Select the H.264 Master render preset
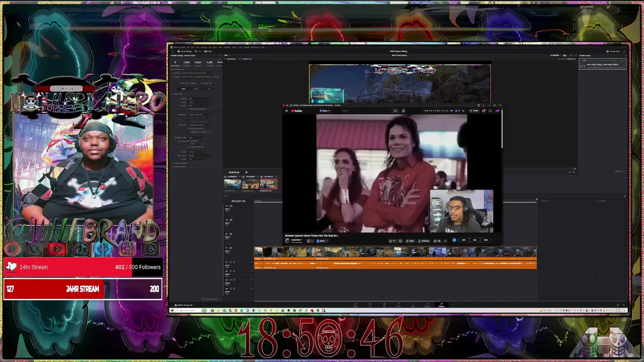644x362 pixels. 187,64
